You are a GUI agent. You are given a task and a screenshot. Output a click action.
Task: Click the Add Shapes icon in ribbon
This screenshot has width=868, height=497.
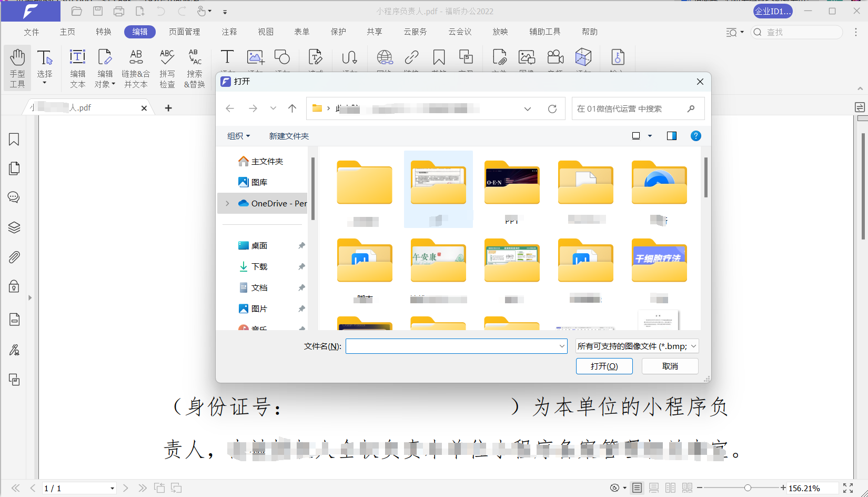[282, 58]
